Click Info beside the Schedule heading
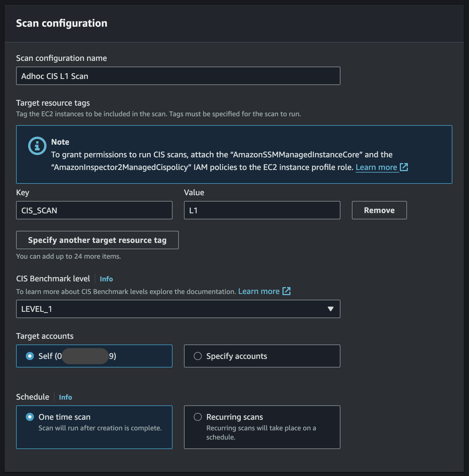Image resolution: width=469 pixels, height=476 pixels. click(x=65, y=397)
